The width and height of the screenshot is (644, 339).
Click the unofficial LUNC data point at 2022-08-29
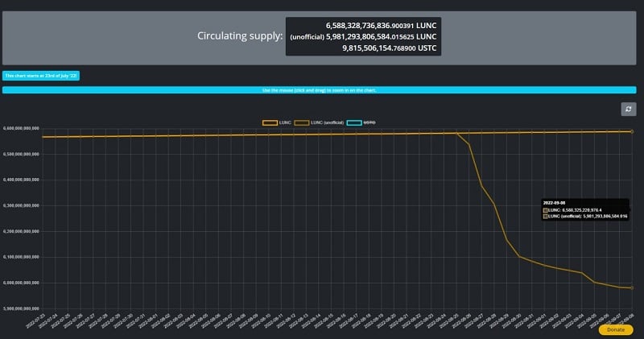tap(506, 240)
